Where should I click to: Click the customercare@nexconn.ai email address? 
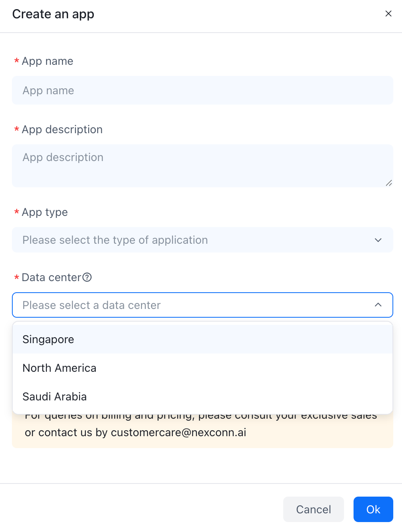tap(178, 433)
